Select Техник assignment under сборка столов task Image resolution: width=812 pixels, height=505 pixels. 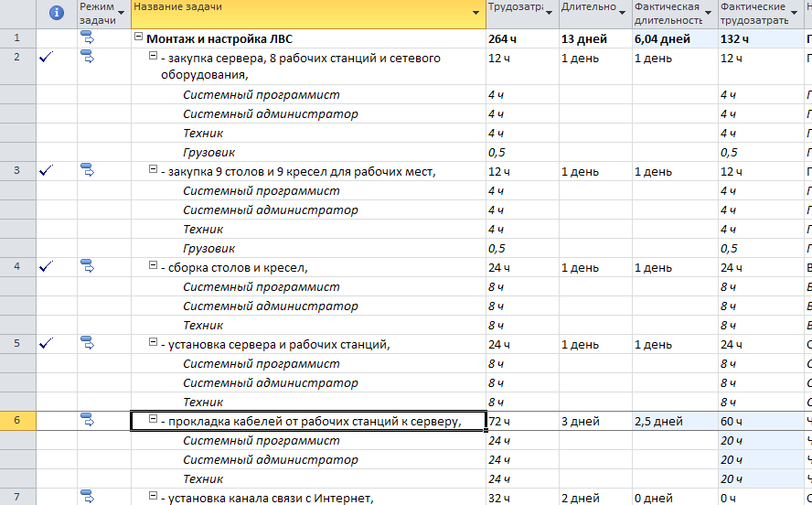[x=203, y=326]
